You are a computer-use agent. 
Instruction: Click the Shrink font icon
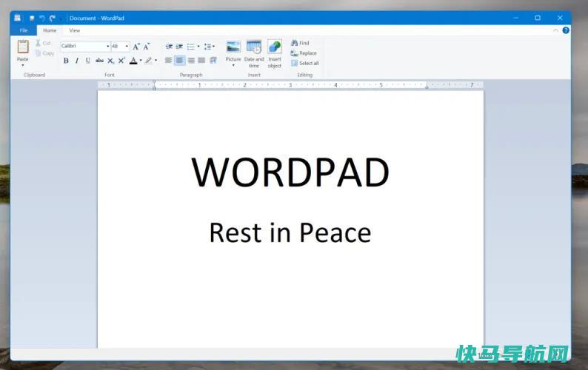(x=147, y=47)
